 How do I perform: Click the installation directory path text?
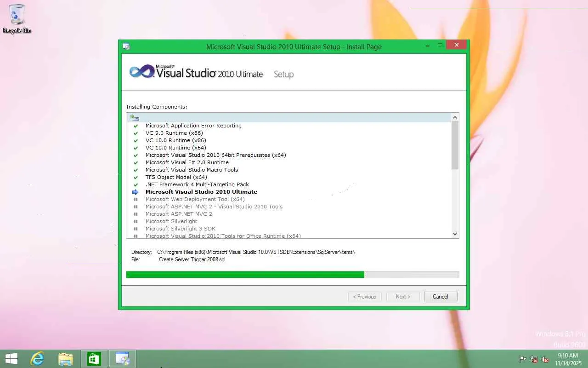(256, 252)
